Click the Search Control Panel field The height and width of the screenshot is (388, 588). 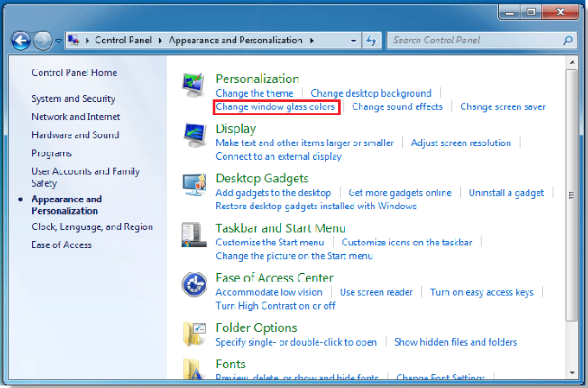click(x=476, y=41)
